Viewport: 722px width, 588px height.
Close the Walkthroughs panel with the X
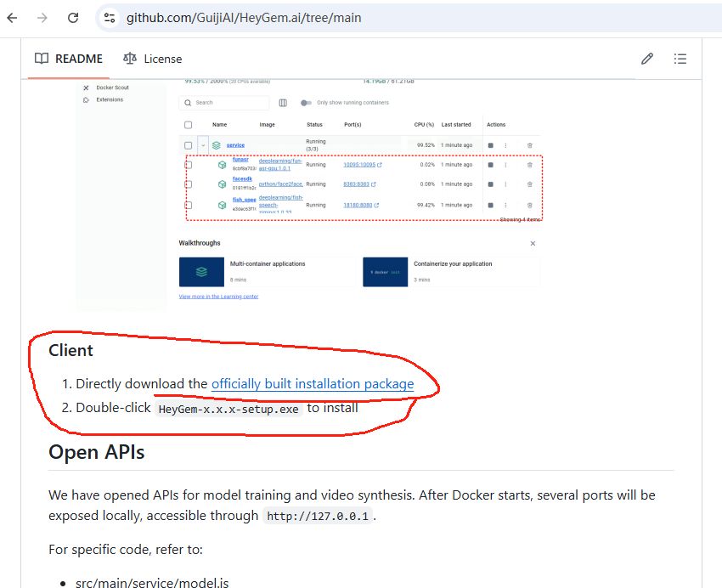pyautogui.click(x=533, y=244)
